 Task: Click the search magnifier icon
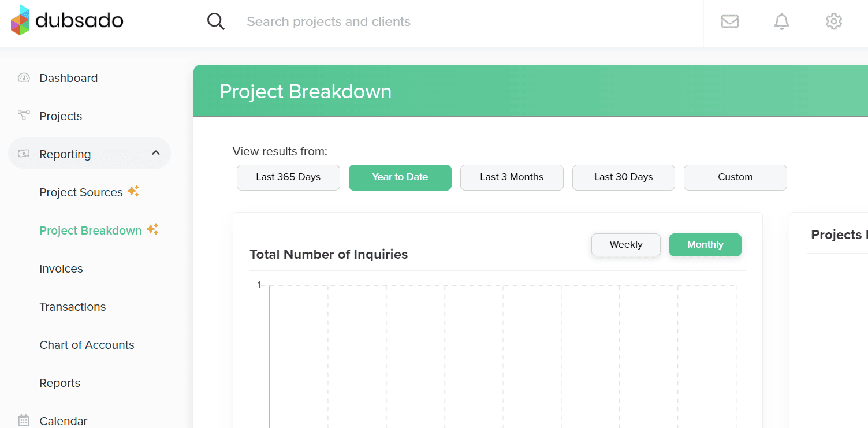[215, 21]
